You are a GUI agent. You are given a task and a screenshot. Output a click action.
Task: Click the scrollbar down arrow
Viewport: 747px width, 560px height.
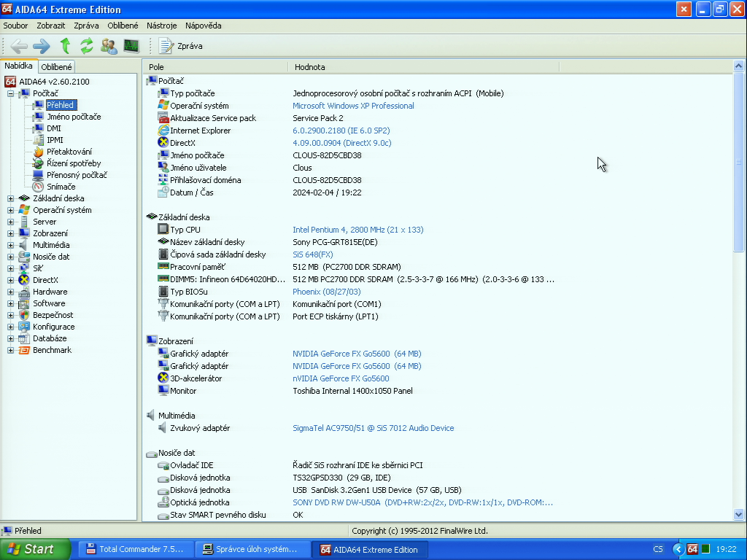click(x=738, y=514)
